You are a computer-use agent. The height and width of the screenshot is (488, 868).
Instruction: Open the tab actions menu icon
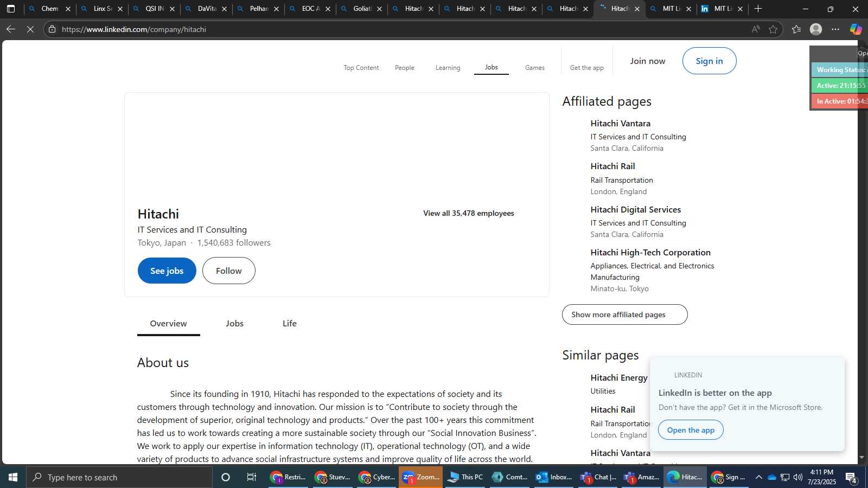(11, 9)
